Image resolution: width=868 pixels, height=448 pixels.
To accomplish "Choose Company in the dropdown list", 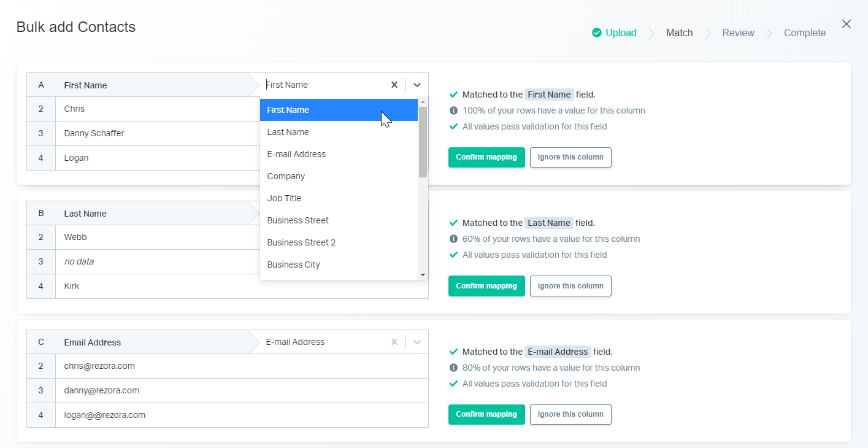I will pyautogui.click(x=339, y=176).
